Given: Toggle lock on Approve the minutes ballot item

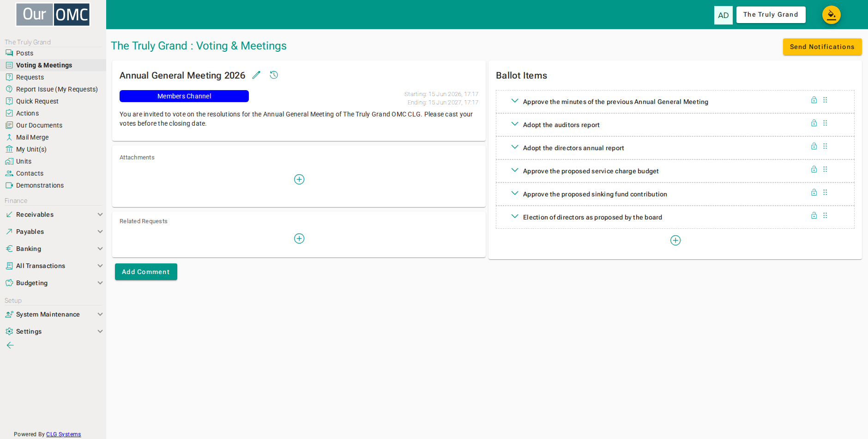Looking at the screenshot, I should 814,100.
